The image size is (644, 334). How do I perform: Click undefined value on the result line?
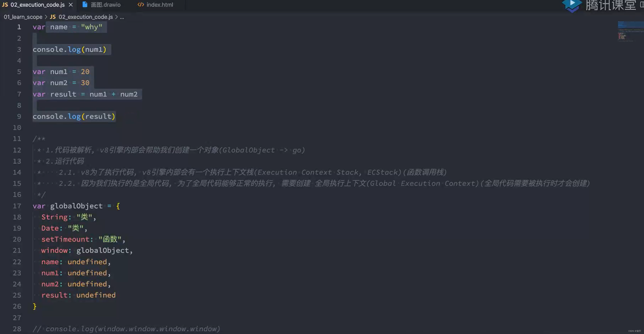coord(96,295)
